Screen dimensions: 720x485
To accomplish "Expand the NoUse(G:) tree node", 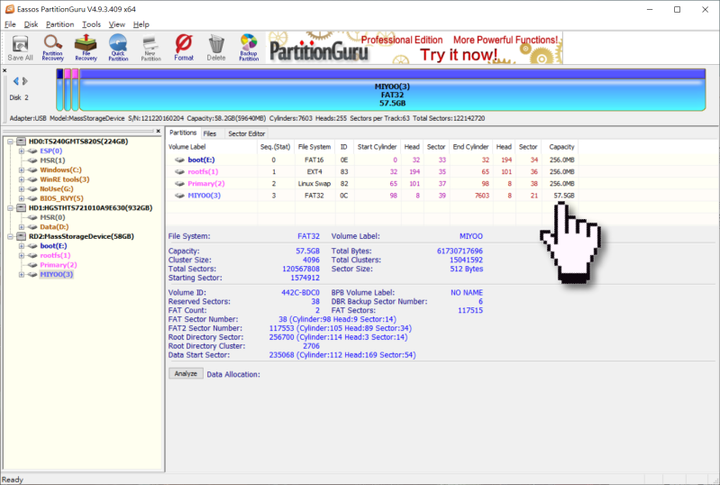I will (x=21, y=189).
